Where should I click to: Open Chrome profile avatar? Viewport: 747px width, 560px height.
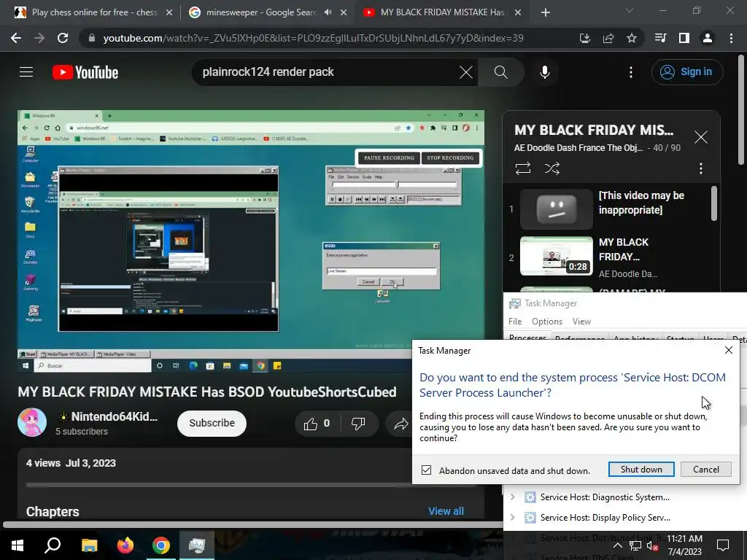tap(708, 38)
